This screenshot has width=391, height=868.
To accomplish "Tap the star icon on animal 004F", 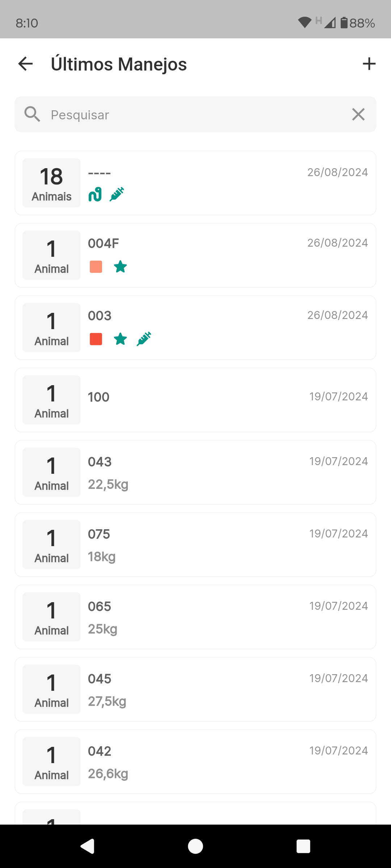I will [120, 267].
